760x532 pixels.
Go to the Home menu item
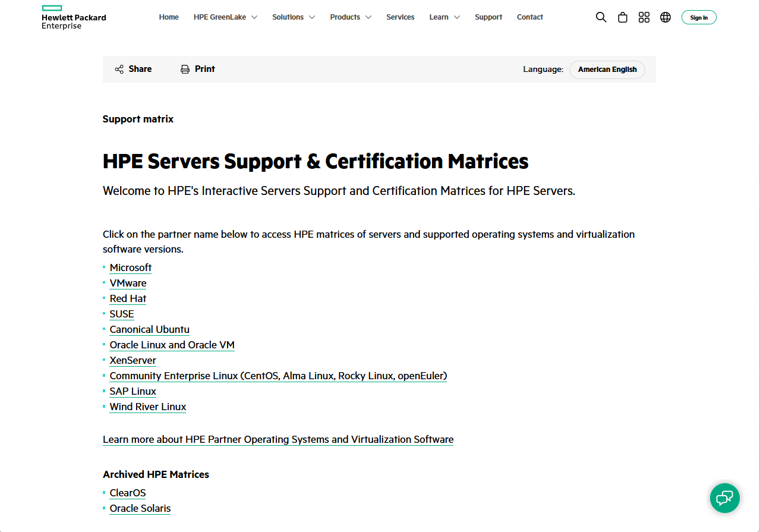[169, 17]
